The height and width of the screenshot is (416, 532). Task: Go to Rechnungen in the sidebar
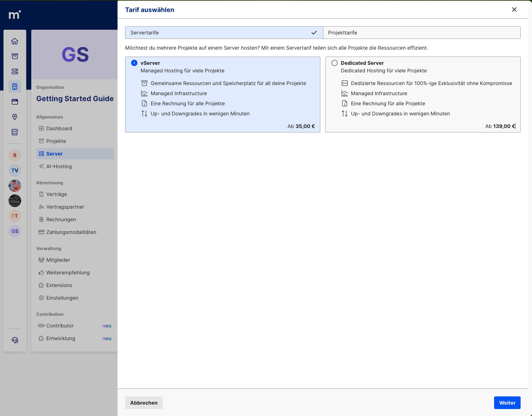pyautogui.click(x=61, y=219)
